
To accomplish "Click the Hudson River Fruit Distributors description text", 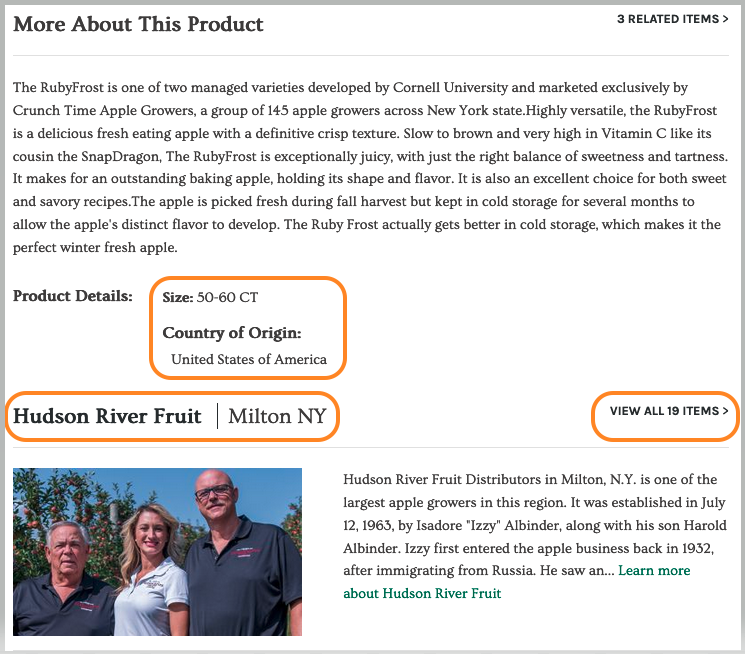I will 535,525.
